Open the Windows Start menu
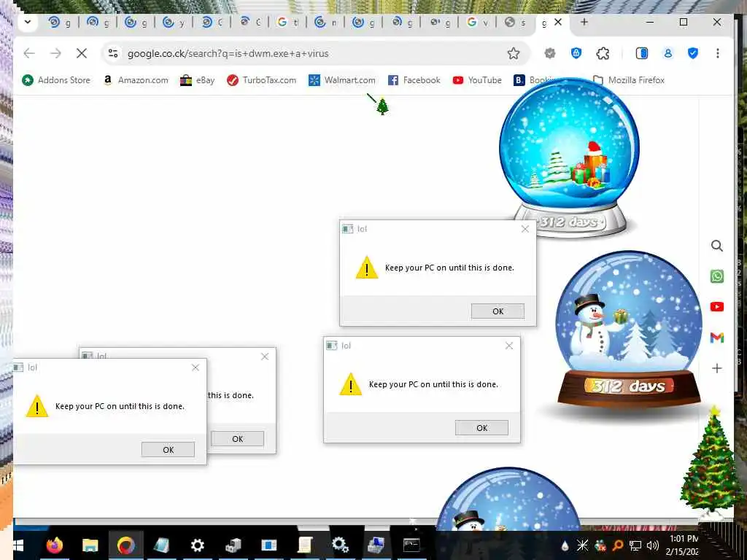The width and height of the screenshot is (747, 560). [19, 545]
